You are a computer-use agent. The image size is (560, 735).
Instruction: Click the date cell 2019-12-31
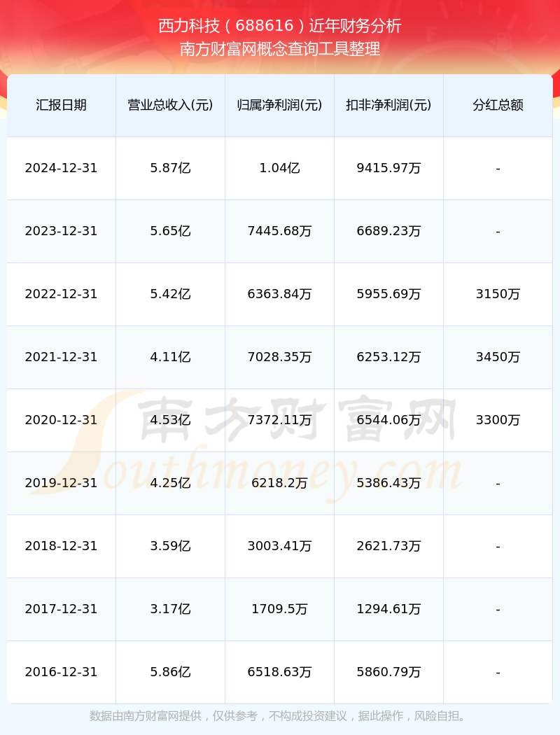[62, 483]
